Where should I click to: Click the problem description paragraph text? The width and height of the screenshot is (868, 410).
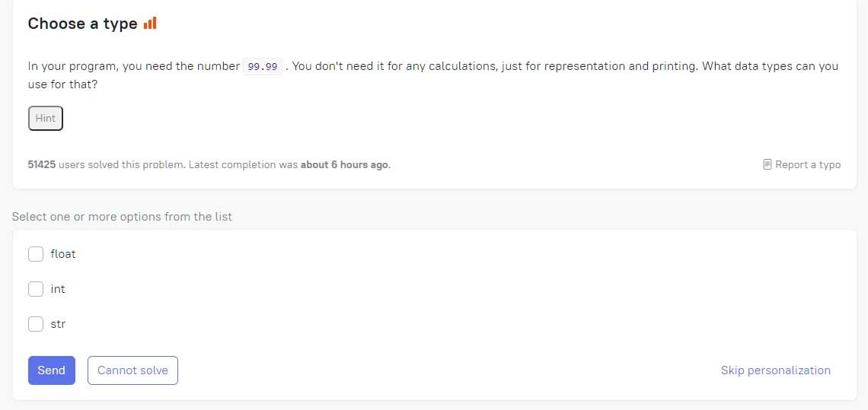coord(433,76)
